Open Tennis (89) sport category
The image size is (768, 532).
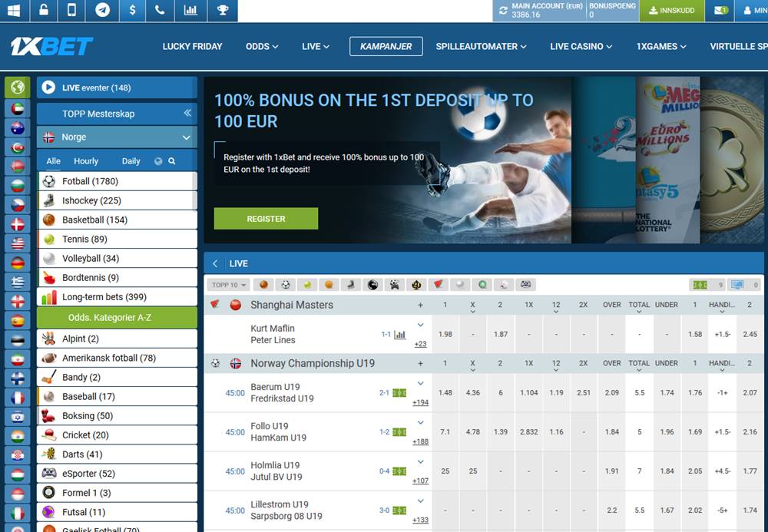(117, 239)
